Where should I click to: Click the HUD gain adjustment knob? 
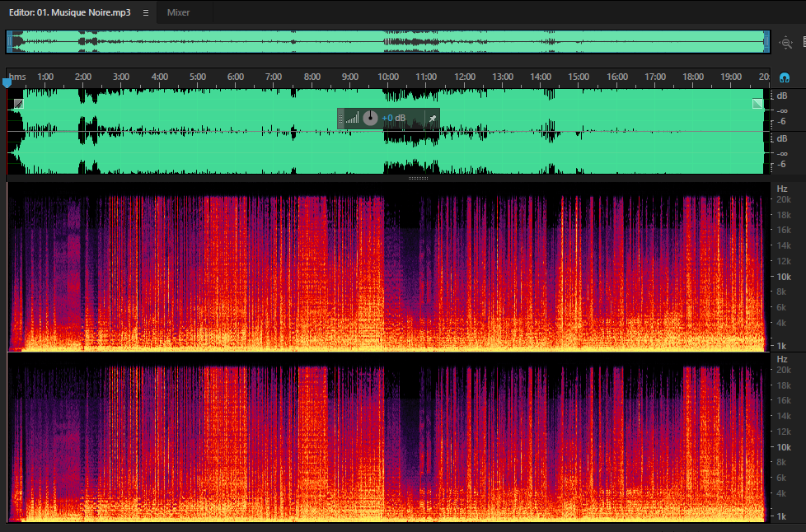click(370, 118)
